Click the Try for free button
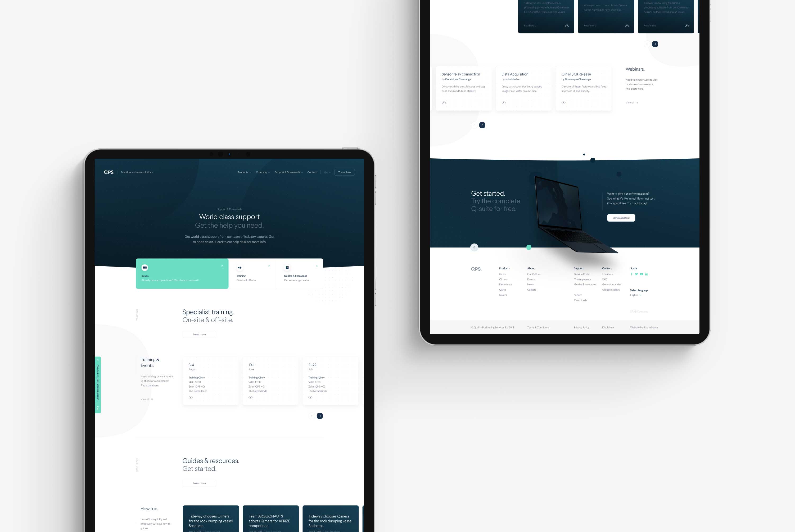Screen dimensions: 795x532 [x=345, y=172]
